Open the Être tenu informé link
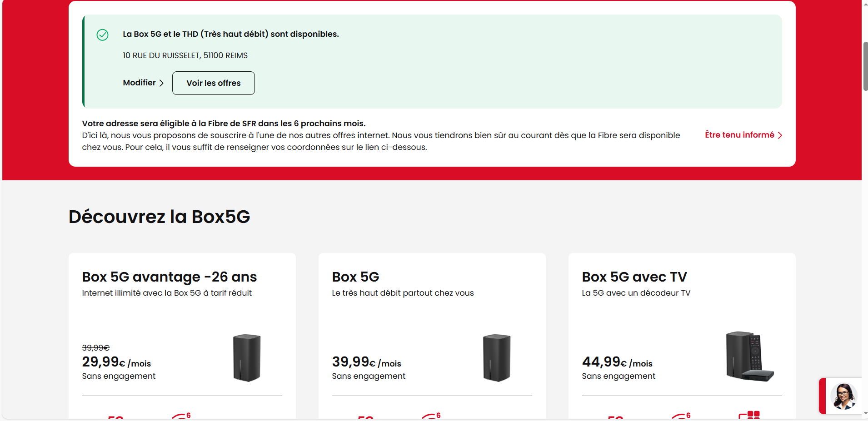The width and height of the screenshot is (868, 421). point(743,135)
